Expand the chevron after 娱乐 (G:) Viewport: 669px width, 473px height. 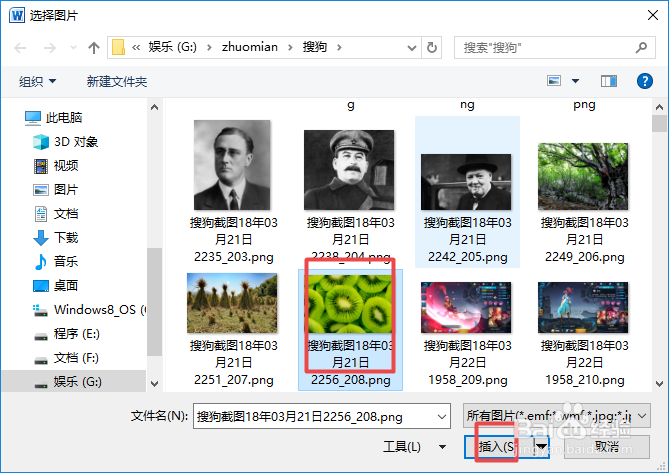click(209, 47)
